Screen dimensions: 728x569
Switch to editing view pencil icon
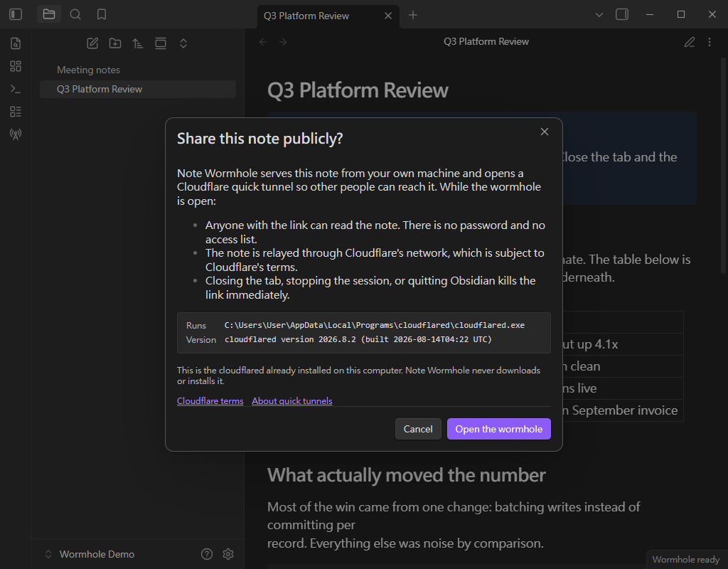tap(690, 42)
